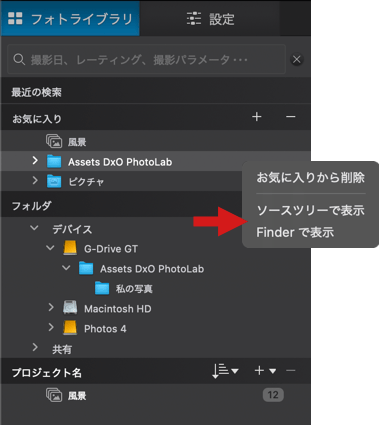379x425 pixels.
Task: Click into the photo search input field
Action: click(147, 60)
